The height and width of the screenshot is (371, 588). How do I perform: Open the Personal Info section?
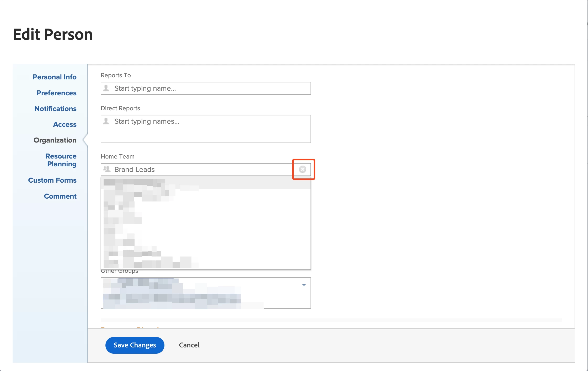[x=55, y=77]
